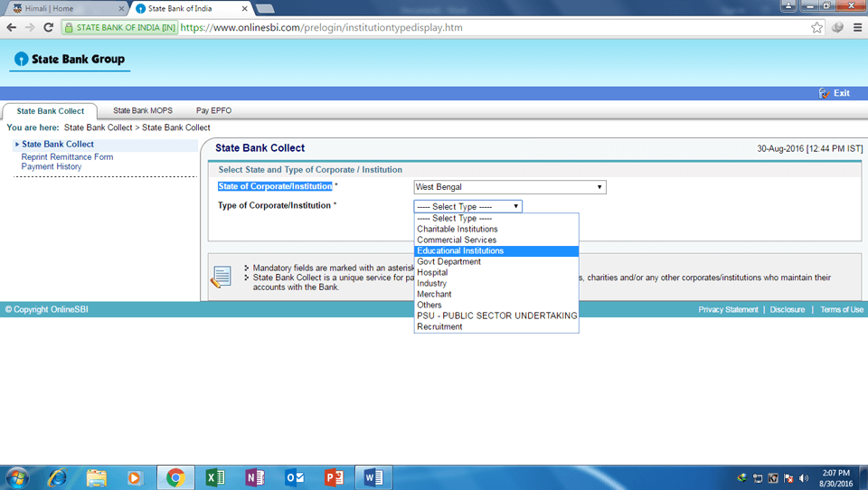Click the browser Forward arrow
Screen dimensions: 868x490
coord(30,27)
